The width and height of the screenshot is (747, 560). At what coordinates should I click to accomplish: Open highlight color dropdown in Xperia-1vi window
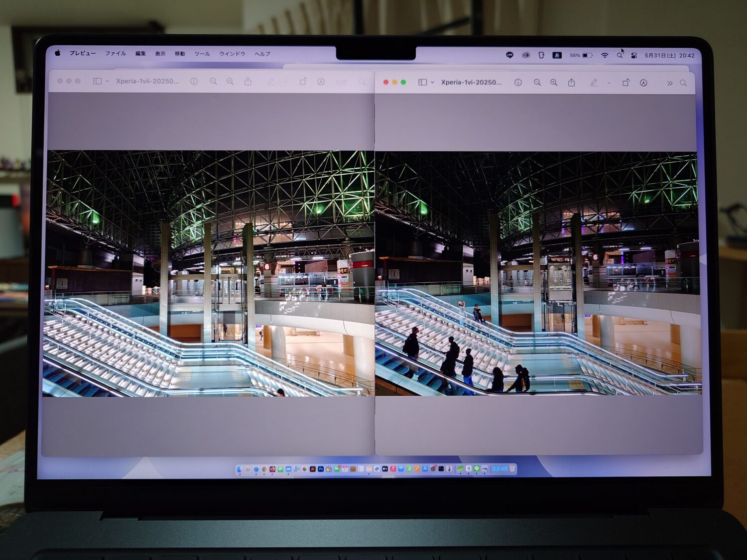coord(609,83)
